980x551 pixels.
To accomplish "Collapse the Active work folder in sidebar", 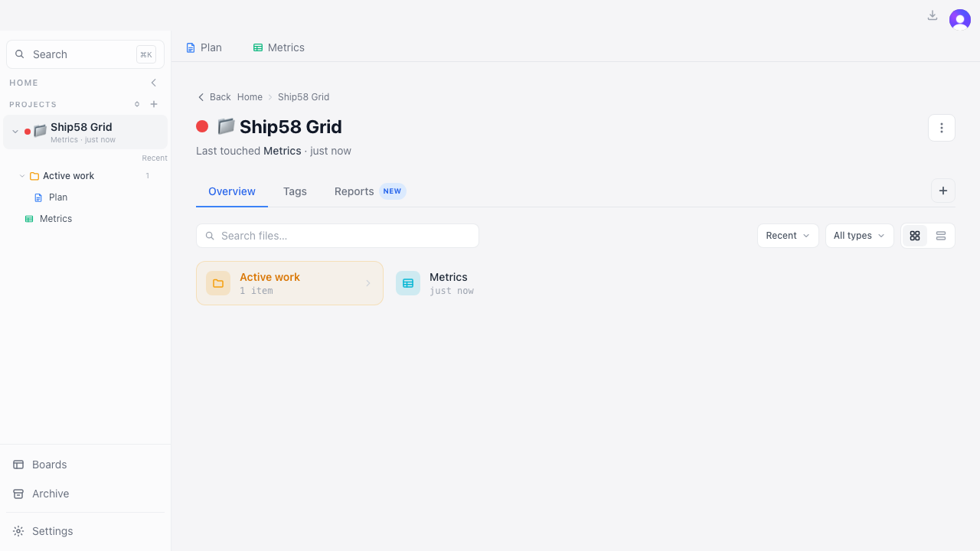I will point(22,176).
